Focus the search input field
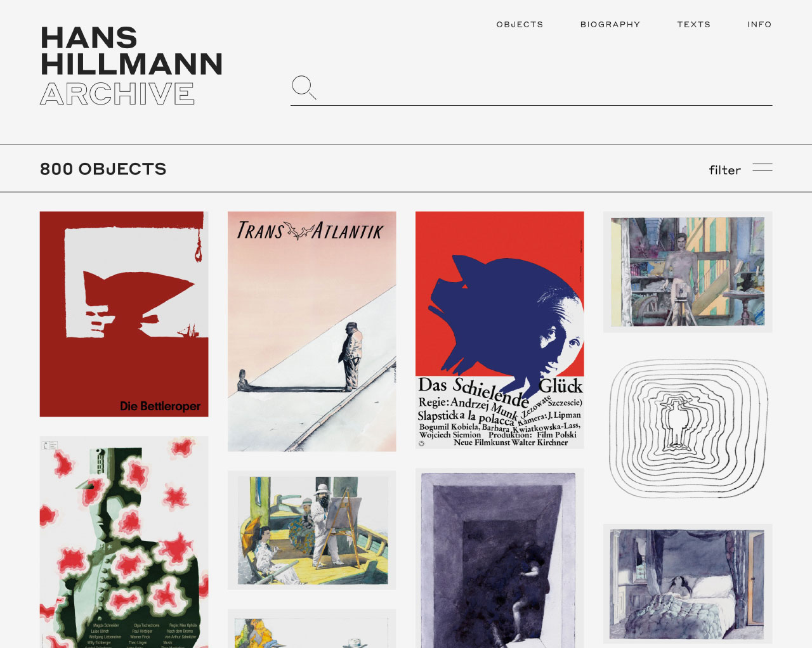Screen dimensions: 812x648 pos(546,89)
